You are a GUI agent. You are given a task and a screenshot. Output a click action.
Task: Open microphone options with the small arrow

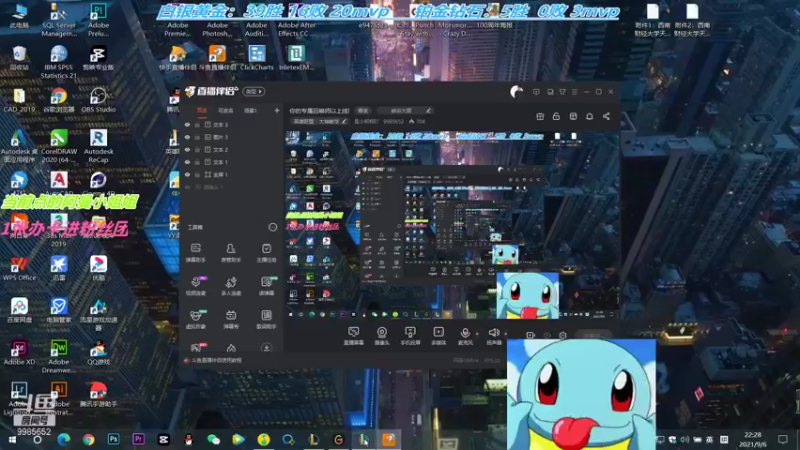click(x=477, y=334)
